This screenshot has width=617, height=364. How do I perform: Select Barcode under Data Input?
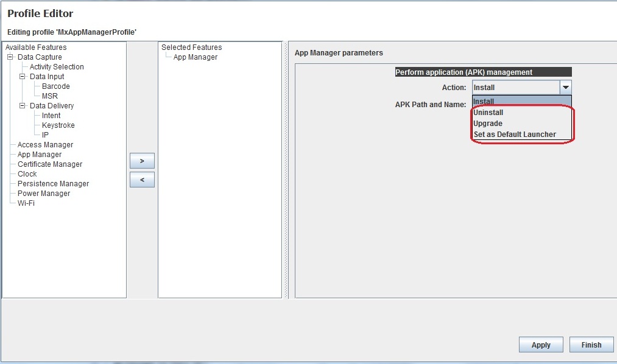point(55,86)
